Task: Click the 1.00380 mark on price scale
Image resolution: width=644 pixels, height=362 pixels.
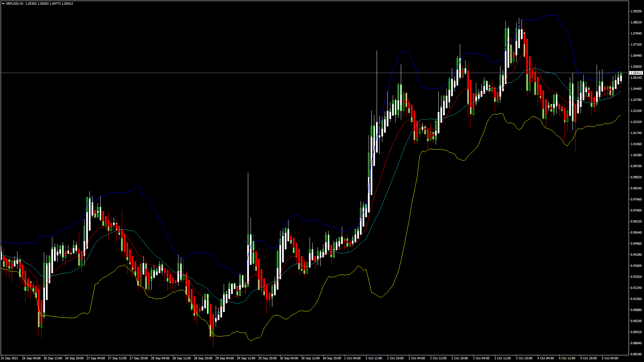Action: click(x=636, y=155)
